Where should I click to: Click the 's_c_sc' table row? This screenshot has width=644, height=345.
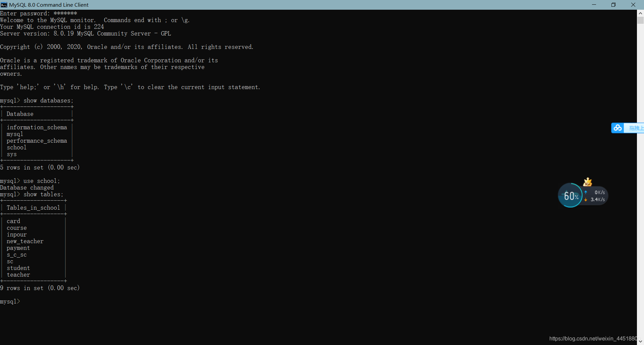click(17, 255)
